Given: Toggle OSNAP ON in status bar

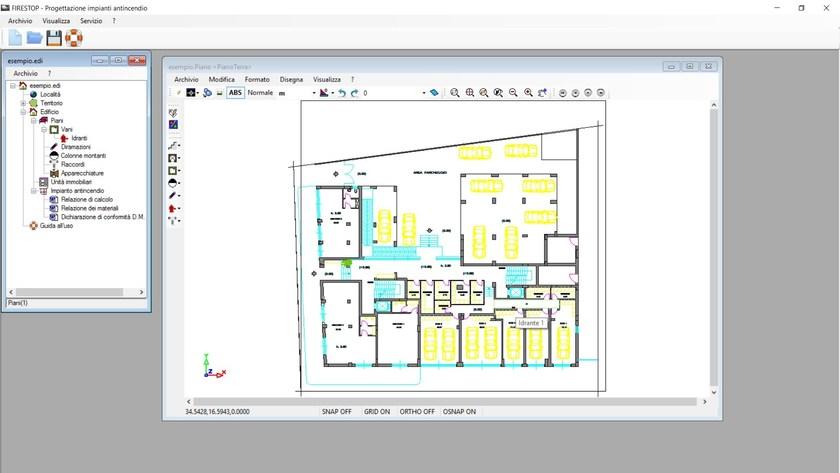Looking at the screenshot, I should pos(457,411).
